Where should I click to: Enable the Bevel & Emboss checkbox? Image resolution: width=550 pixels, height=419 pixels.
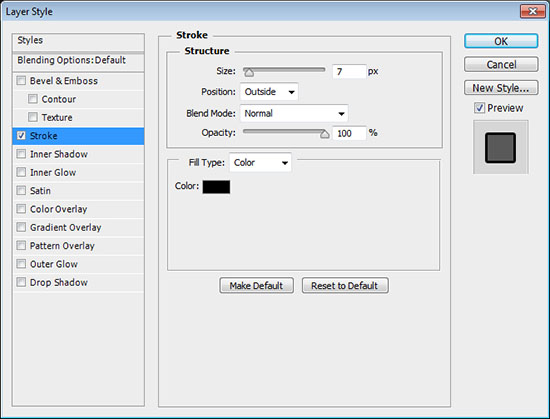pyautogui.click(x=21, y=81)
